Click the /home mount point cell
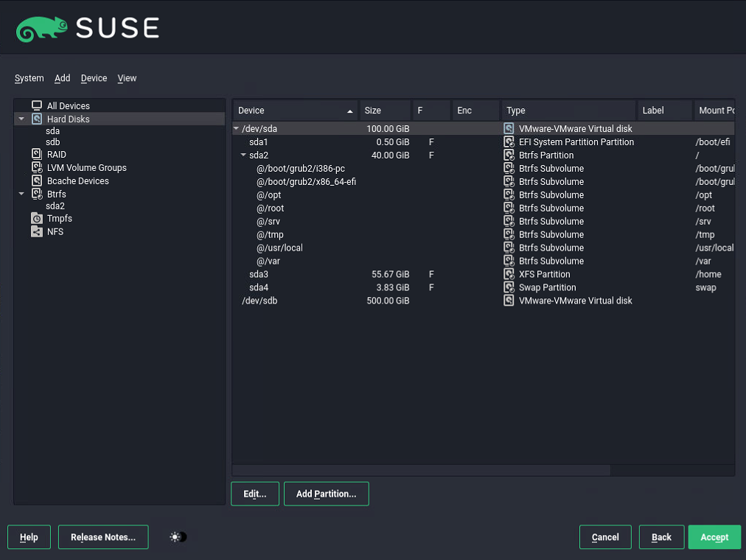 (708, 274)
